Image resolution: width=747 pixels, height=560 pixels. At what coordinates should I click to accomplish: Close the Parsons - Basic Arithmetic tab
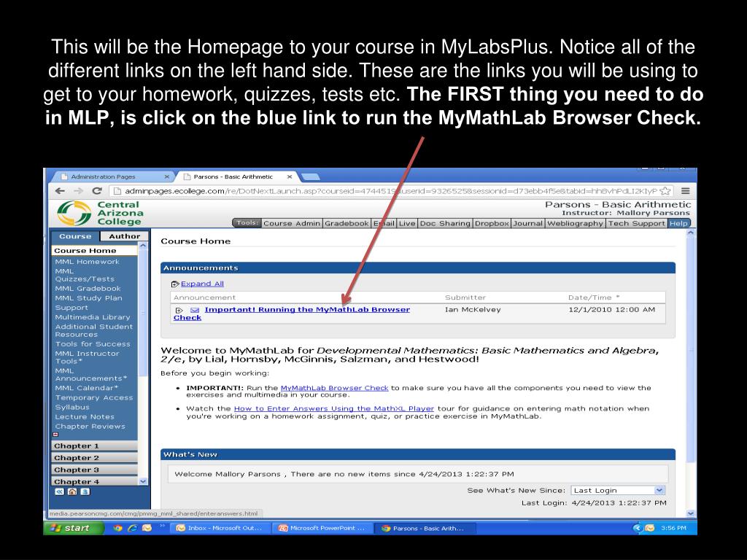point(289,176)
